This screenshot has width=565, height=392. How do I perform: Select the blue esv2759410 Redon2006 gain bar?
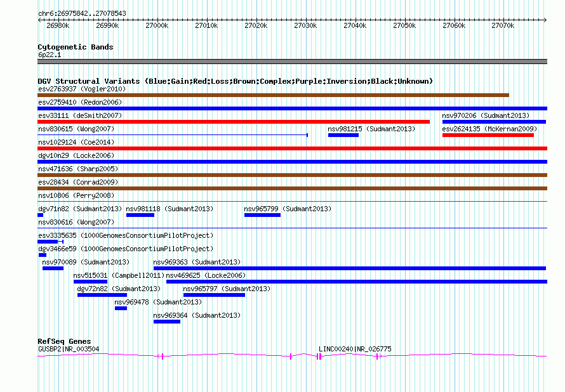(292, 108)
